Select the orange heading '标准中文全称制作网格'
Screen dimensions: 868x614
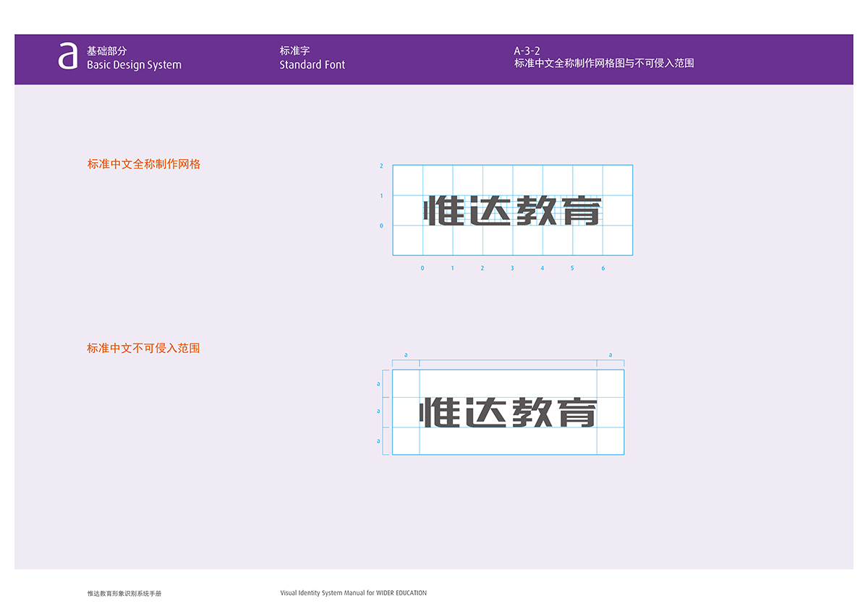(144, 164)
